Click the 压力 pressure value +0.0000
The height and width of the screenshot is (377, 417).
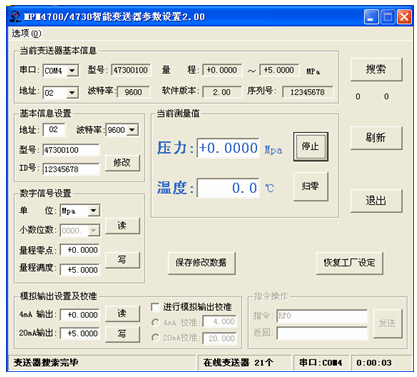click(x=228, y=148)
